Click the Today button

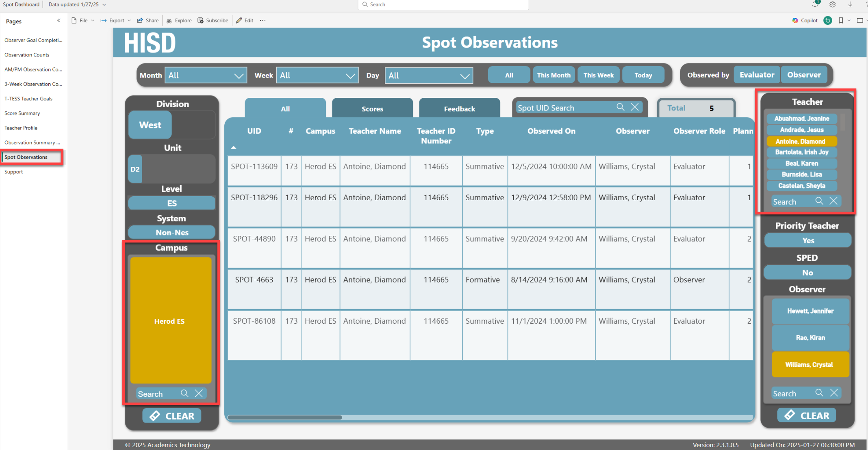tap(643, 75)
